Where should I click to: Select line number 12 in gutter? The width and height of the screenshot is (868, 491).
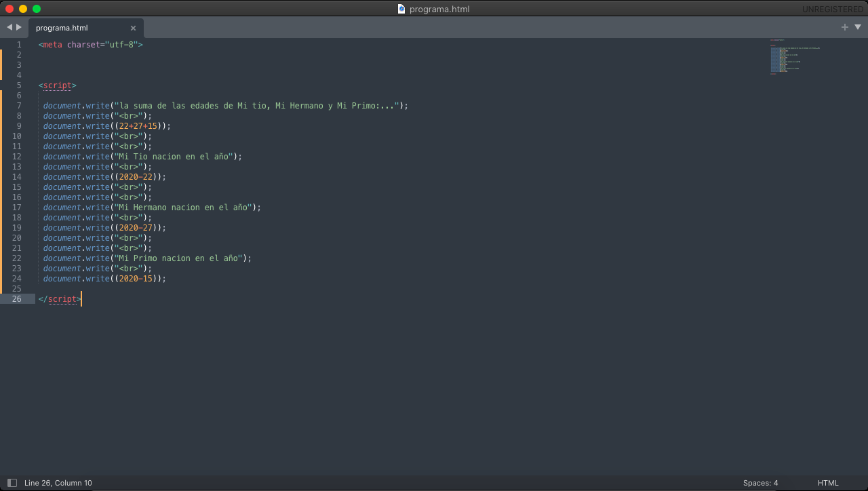click(x=17, y=157)
